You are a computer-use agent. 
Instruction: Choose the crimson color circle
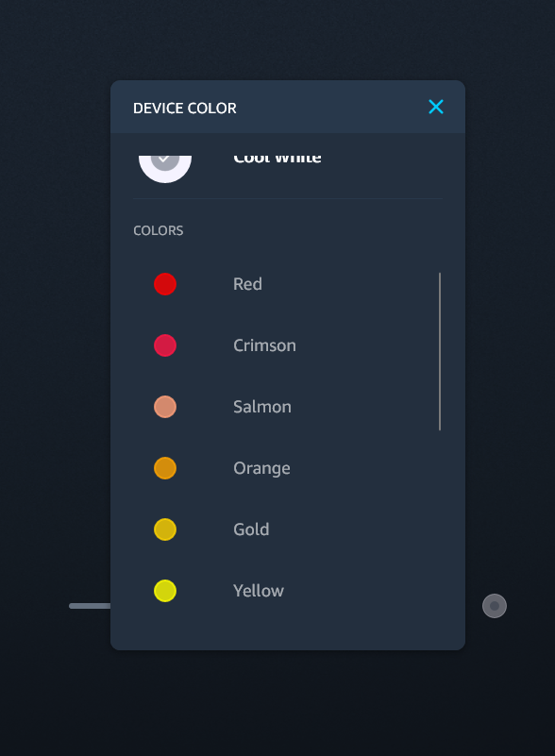click(x=165, y=345)
